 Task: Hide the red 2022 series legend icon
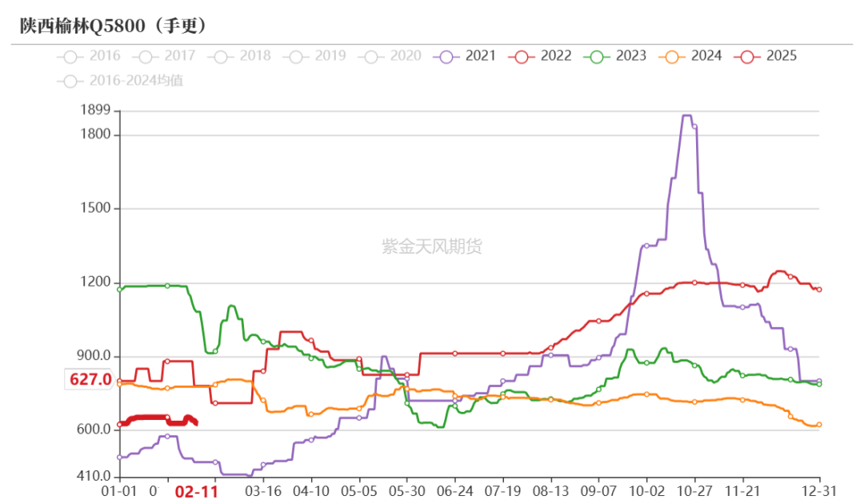coord(522,57)
